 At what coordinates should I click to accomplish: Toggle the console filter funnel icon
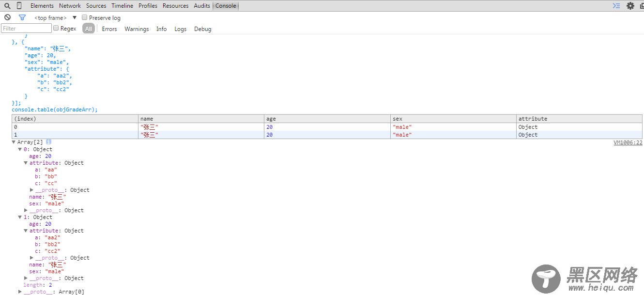(22, 17)
